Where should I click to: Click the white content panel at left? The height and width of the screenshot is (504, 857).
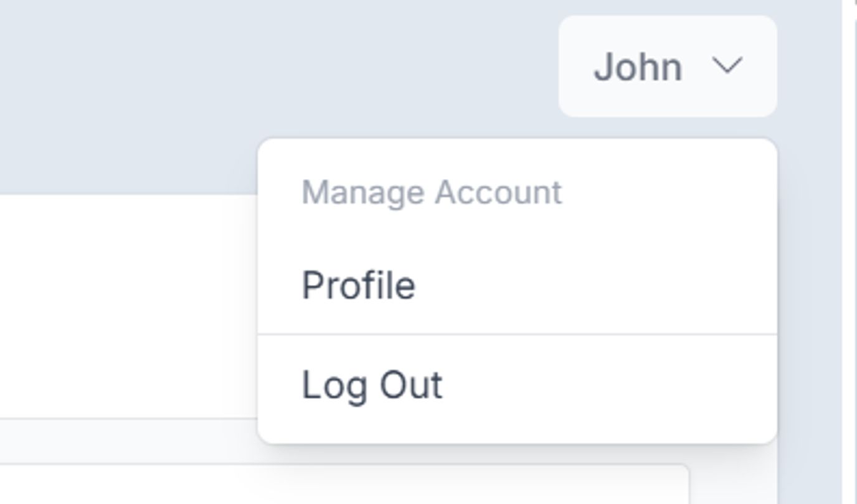[125, 305]
